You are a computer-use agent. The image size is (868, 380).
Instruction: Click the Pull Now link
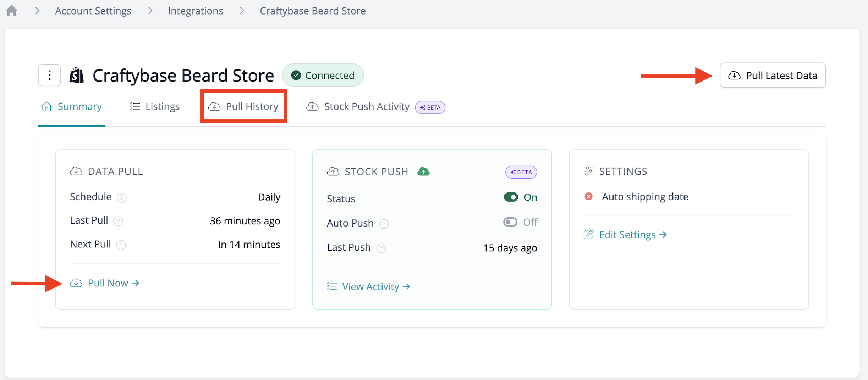(x=105, y=283)
